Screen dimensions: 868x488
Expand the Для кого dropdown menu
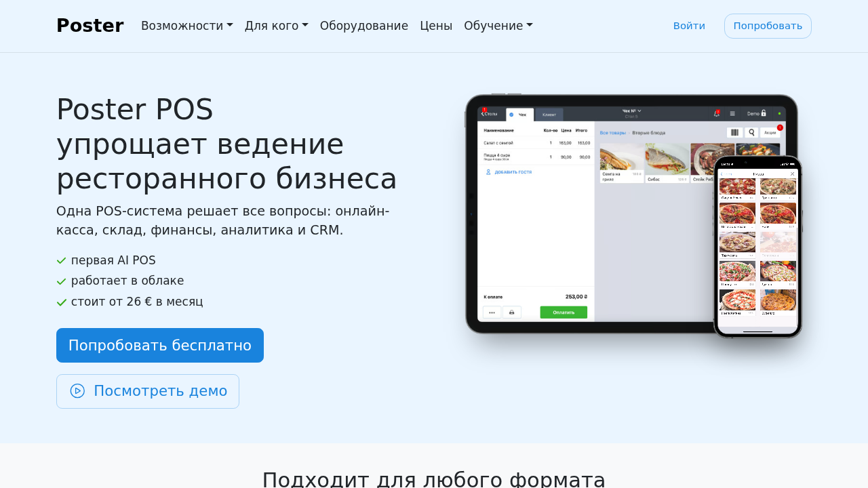[277, 26]
